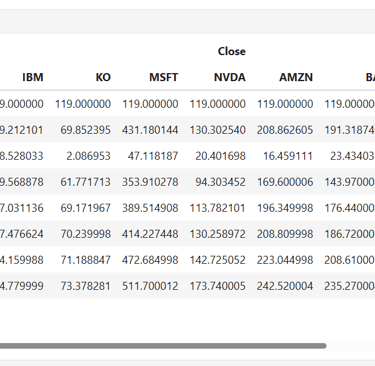375x366 pixels.
Task: Click MSFT cell with value 353.910278
Action: pos(150,182)
